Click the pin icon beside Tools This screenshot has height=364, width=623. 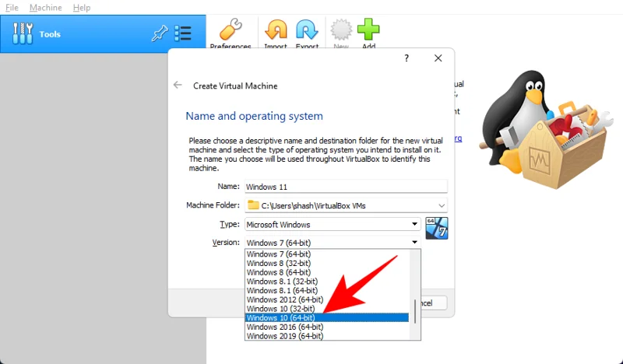[x=160, y=33]
